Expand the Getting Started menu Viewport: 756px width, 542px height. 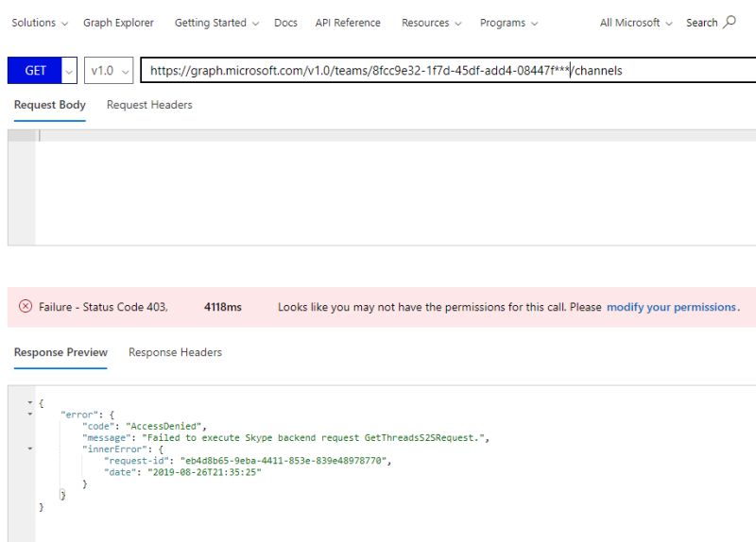[x=216, y=23]
